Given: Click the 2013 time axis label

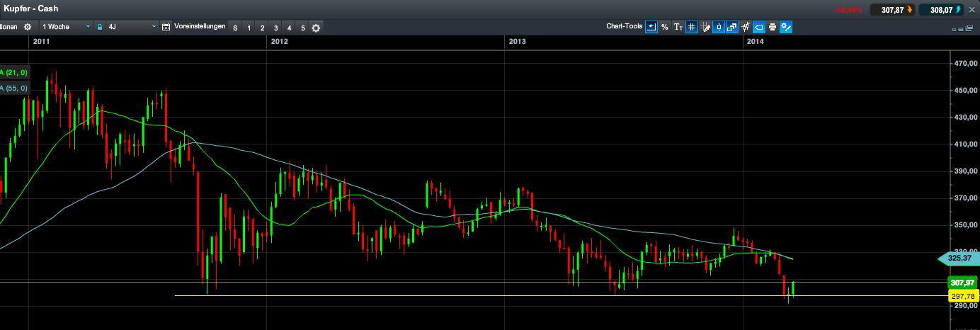Looking at the screenshot, I should [x=518, y=42].
